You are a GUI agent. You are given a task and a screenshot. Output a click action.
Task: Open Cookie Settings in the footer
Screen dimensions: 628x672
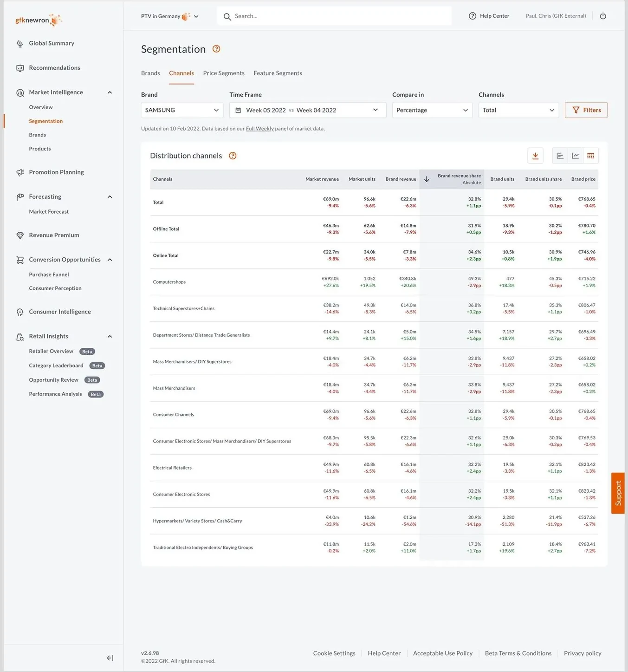pyautogui.click(x=334, y=653)
